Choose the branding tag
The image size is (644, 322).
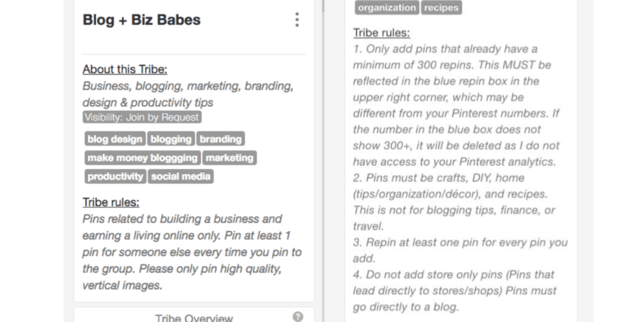coord(220,139)
